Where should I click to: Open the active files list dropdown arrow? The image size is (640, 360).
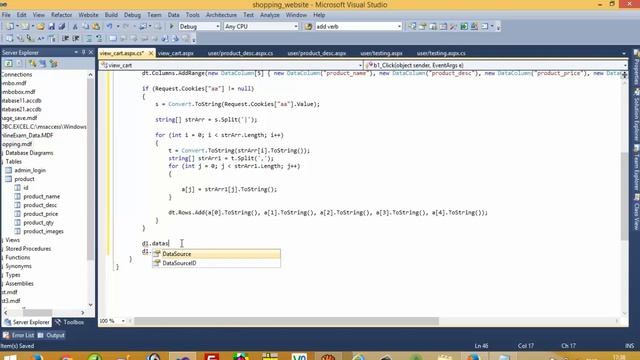tap(624, 53)
